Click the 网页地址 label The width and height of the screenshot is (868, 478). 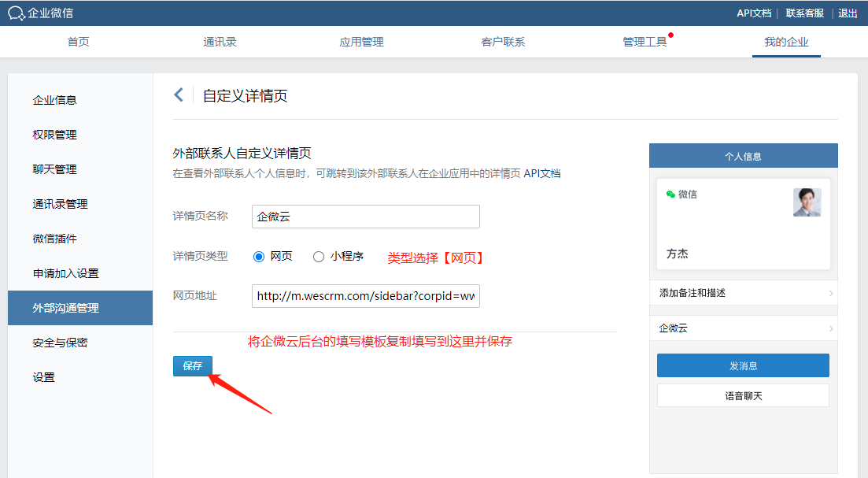tap(195, 296)
